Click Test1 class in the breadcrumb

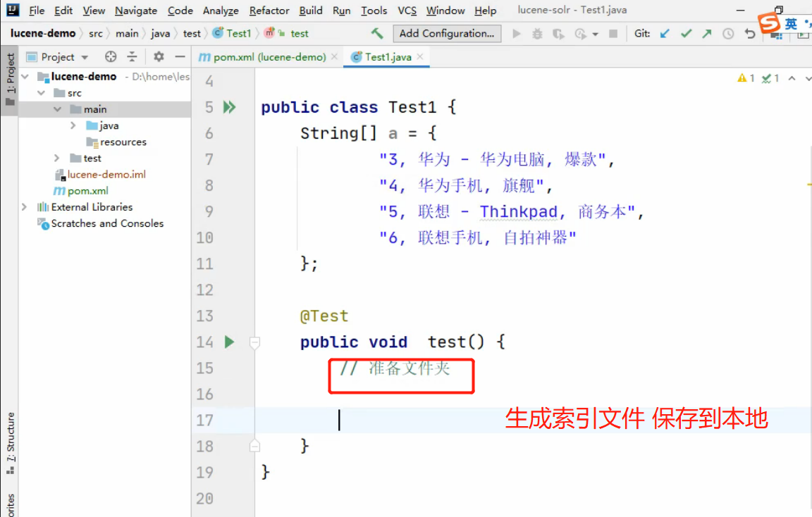233,34
